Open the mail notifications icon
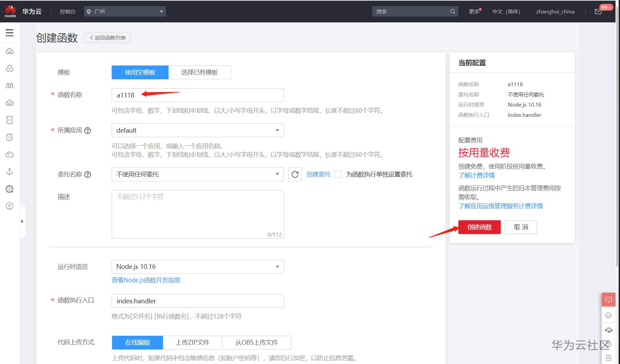This screenshot has width=620, height=364. point(598,12)
